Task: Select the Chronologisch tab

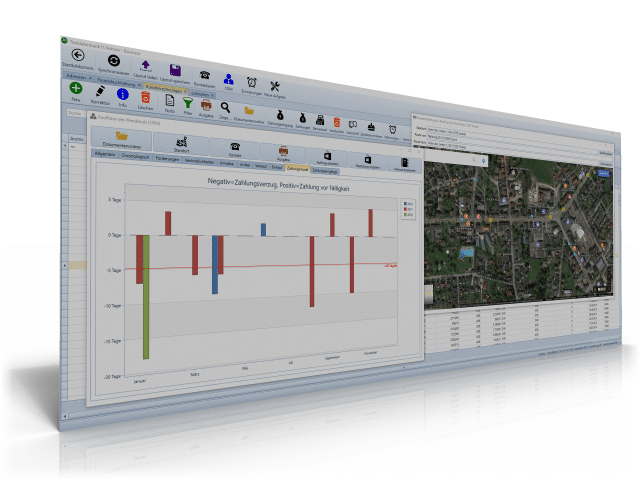Action: 135,156
